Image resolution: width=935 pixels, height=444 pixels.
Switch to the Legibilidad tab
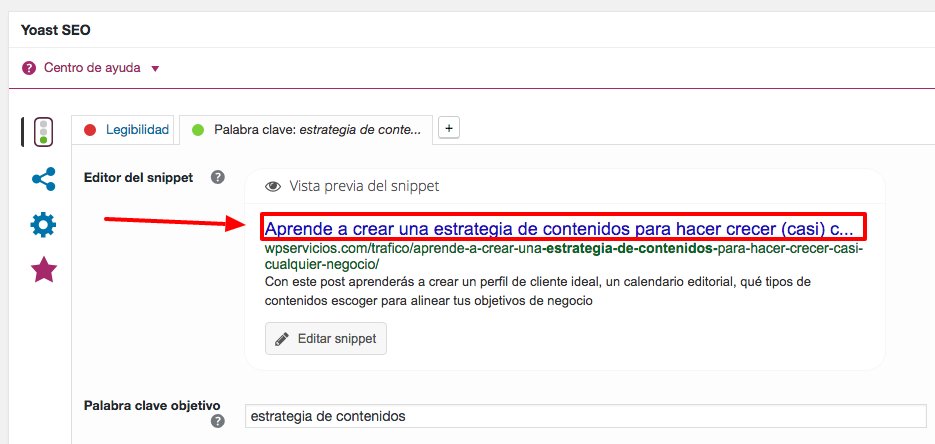coord(123,129)
